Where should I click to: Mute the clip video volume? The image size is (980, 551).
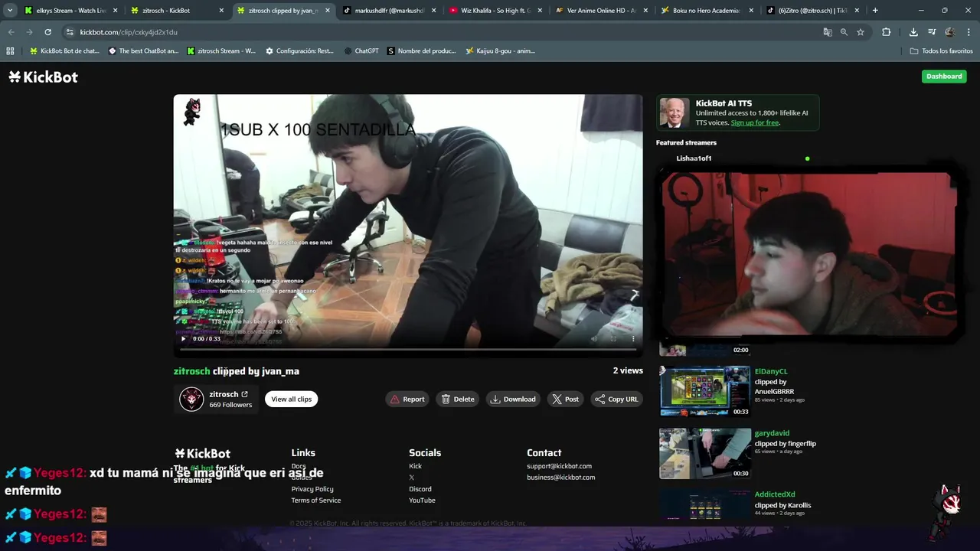pos(594,338)
